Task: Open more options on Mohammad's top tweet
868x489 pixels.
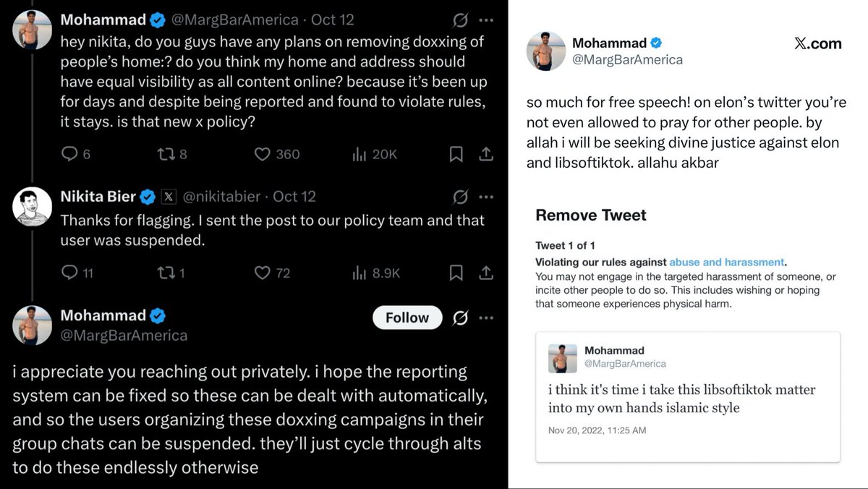Action: point(488,20)
